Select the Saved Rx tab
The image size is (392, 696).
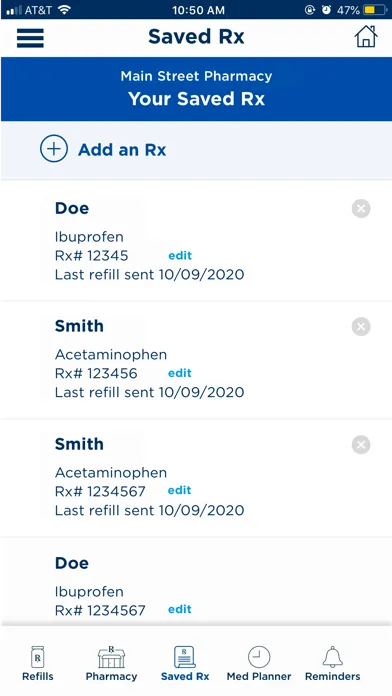[185, 663]
